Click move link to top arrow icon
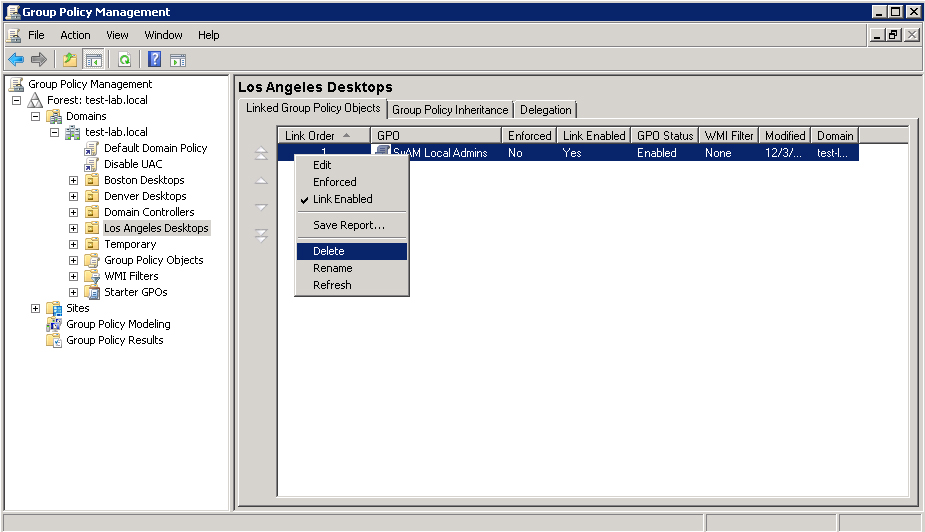This screenshot has height=532, width=925. click(261, 154)
